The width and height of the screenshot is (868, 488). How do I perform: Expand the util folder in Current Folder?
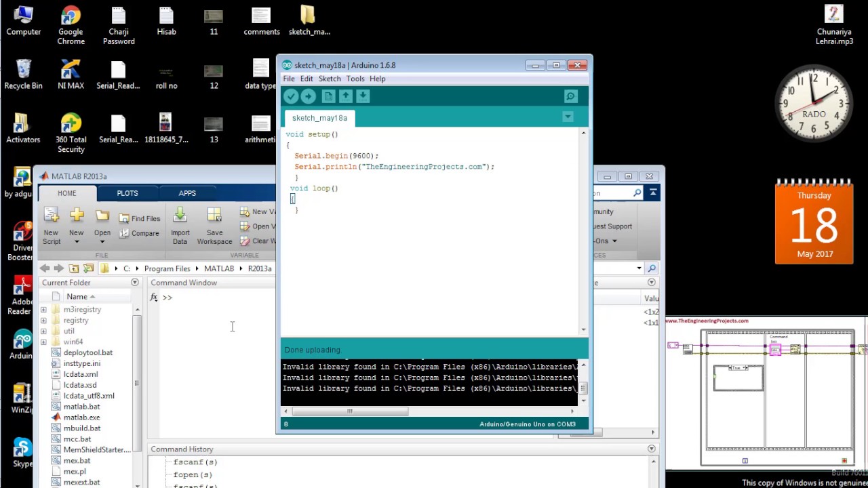coord(43,331)
